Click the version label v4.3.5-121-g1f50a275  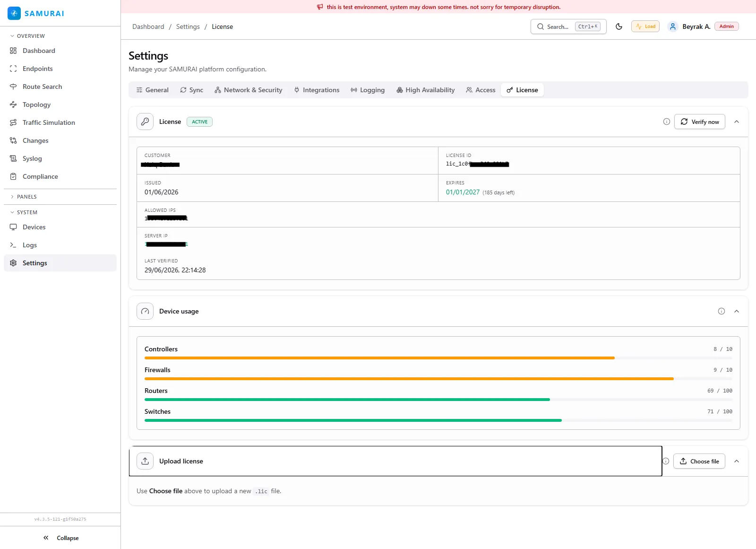click(x=60, y=519)
